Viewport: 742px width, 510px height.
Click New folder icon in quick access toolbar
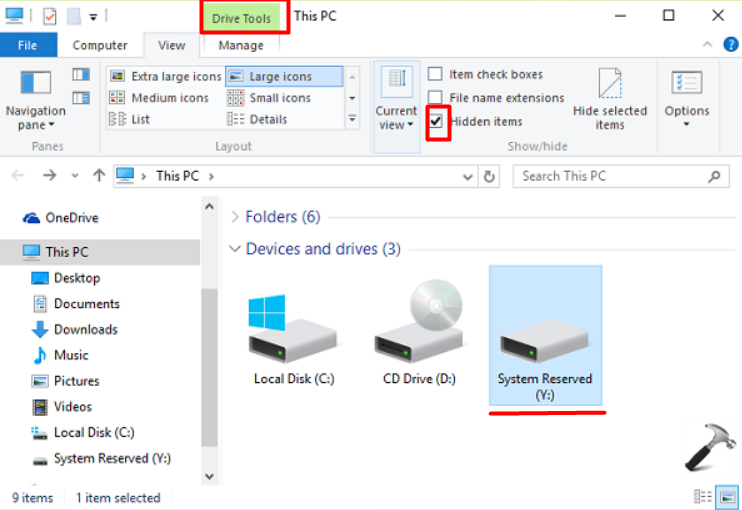pyautogui.click(x=73, y=16)
